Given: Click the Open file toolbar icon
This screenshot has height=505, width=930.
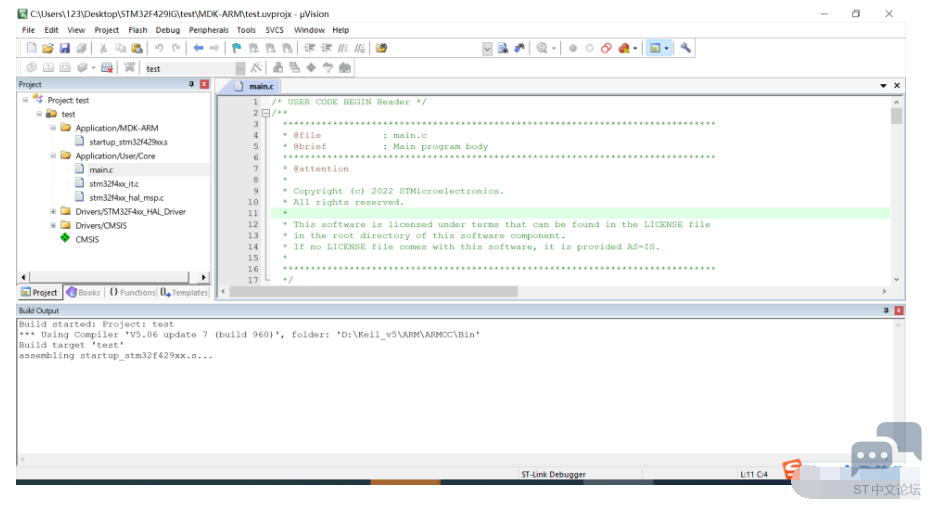Looking at the screenshot, I should point(48,48).
